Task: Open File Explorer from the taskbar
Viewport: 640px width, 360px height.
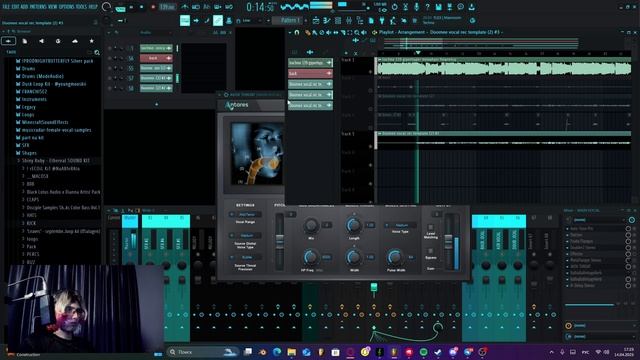Action: click(291, 352)
